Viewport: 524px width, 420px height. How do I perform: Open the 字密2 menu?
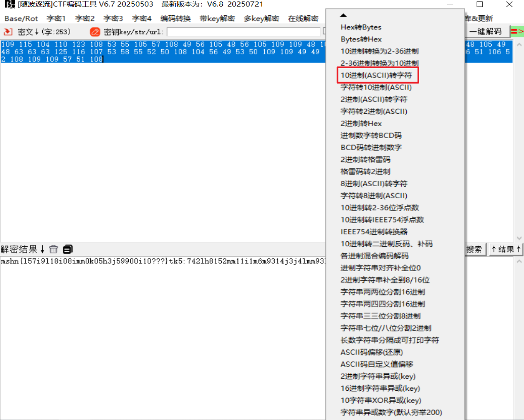click(x=85, y=18)
